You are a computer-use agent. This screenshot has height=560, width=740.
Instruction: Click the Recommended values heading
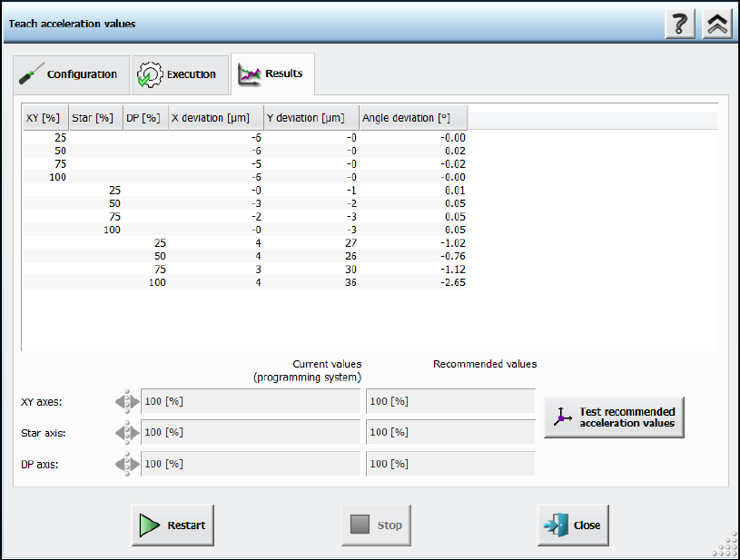(x=485, y=364)
